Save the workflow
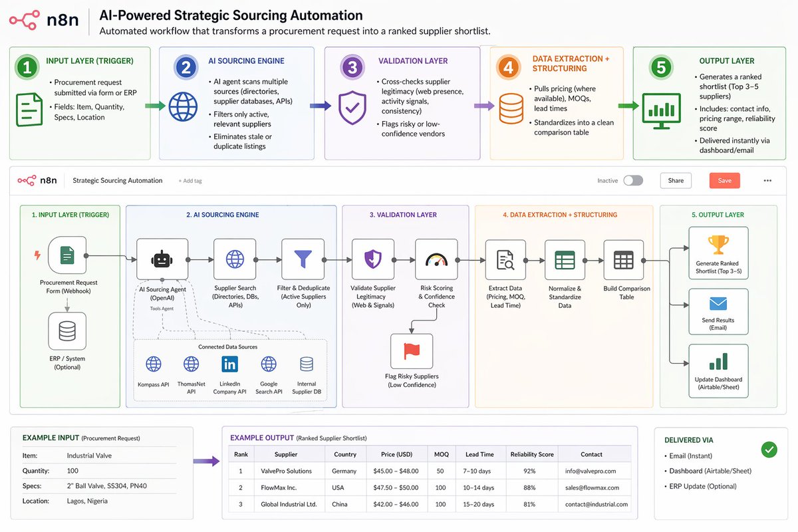 coord(725,180)
